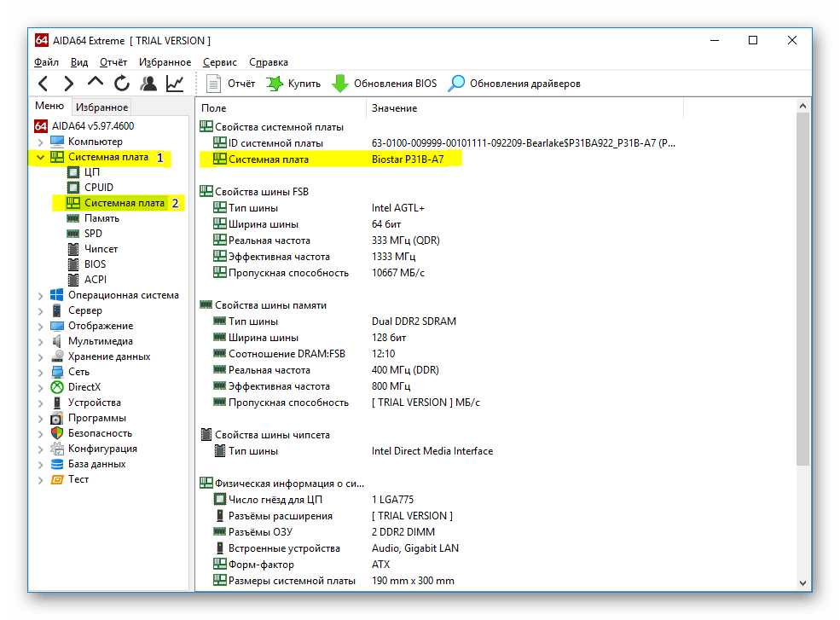The image size is (840, 620).
Task: Expand the Мультимедиа tree node
Action: pyautogui.click(x=41, y=342)
